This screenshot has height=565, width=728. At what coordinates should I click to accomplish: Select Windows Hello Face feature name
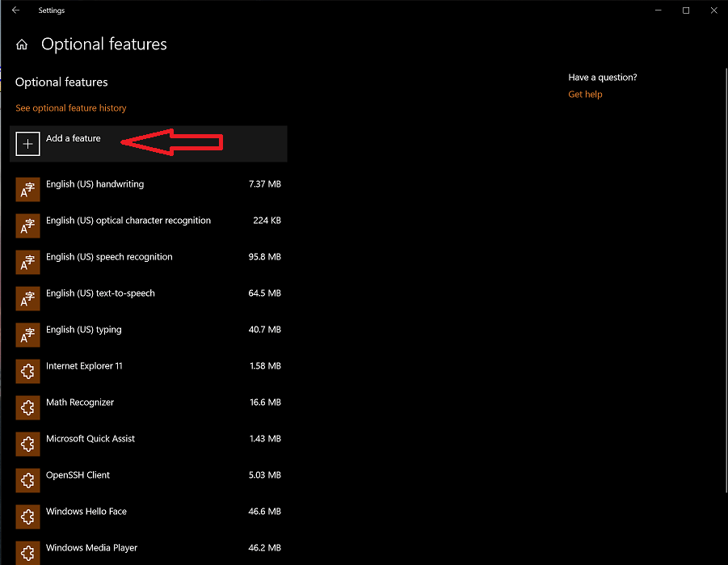pyautogui.click(x=86, y=512)
